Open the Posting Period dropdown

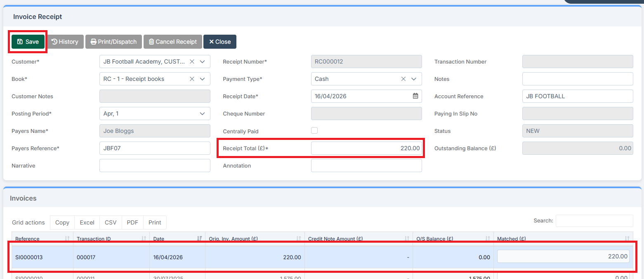pos(203,113)
